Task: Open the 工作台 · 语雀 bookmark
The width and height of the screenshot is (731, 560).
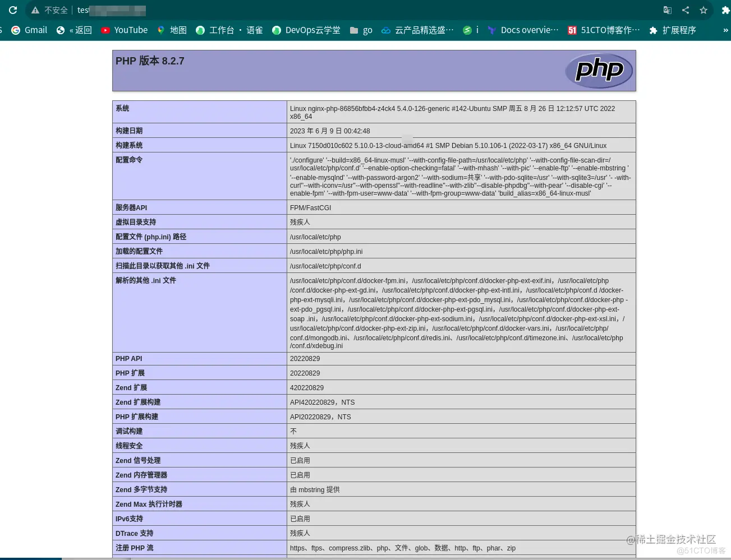Action: click(229, 30)
